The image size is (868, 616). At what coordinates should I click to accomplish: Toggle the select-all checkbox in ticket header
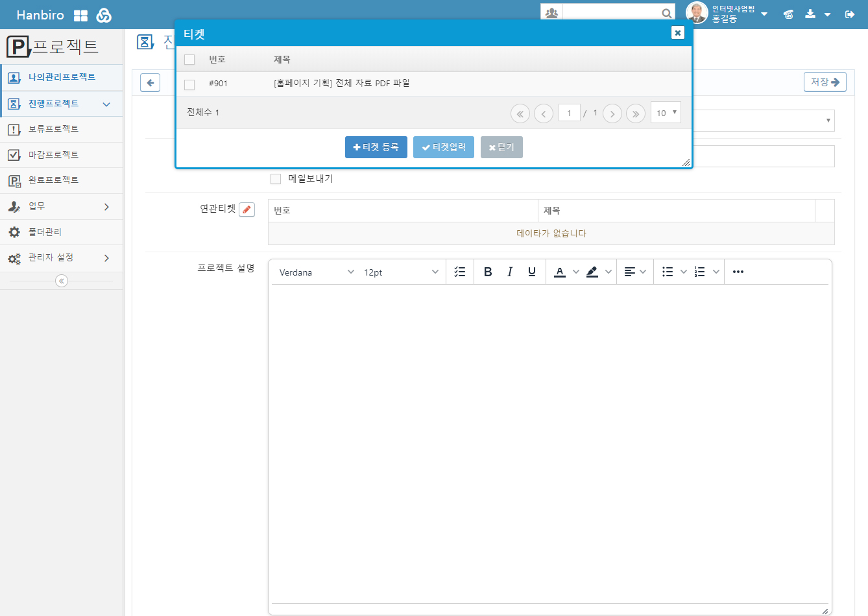pos(189,60)
